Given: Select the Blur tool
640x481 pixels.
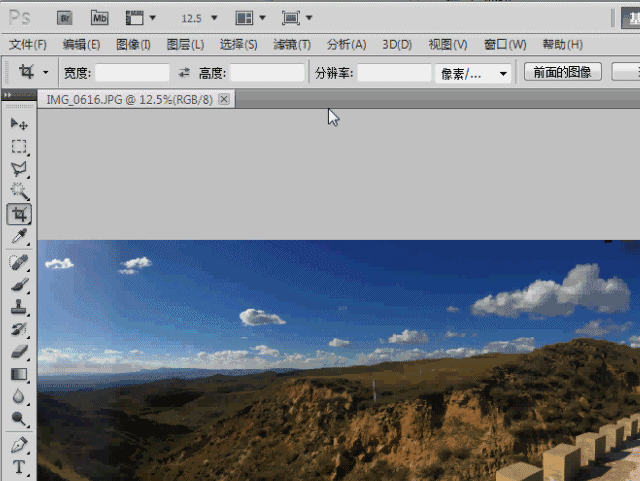Looking at the screenshot, I should coord(19,396).
